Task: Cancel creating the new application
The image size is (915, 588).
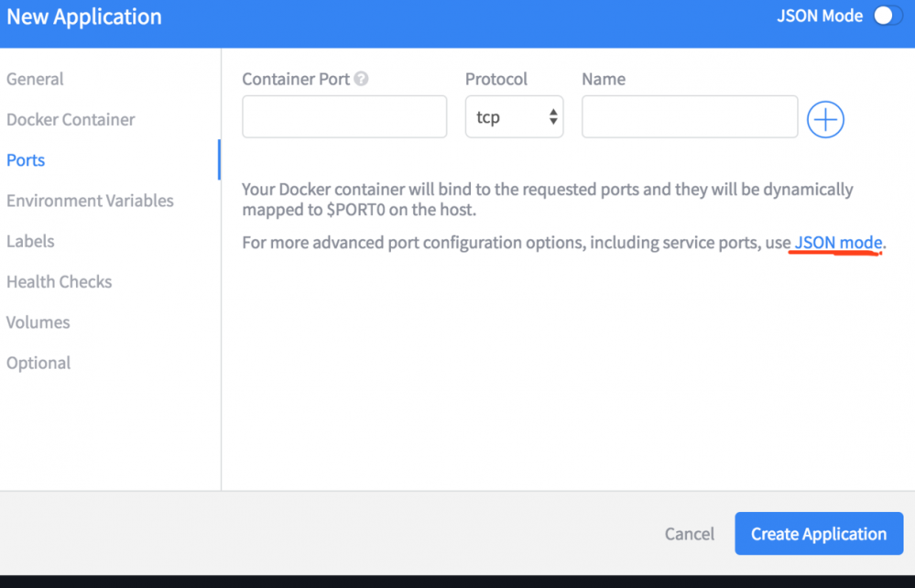Action: (689, 533)
